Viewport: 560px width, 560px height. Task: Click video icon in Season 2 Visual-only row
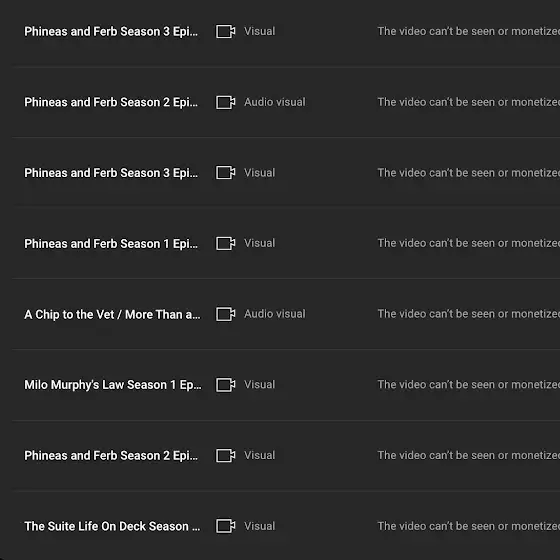click(x=225, y=455)
